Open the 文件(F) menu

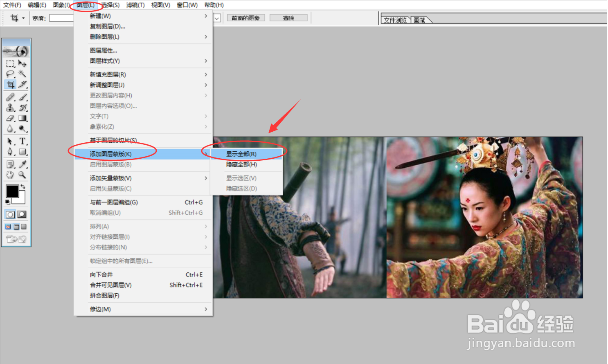point(12,5)
